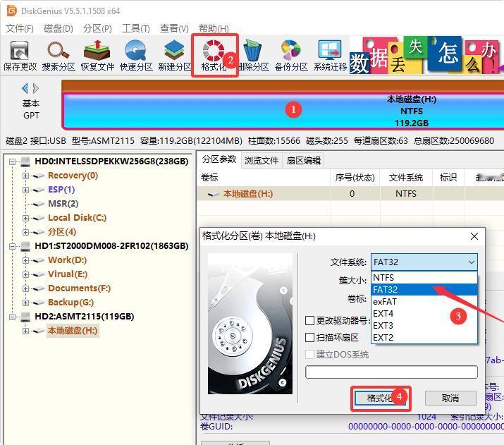Expand the 分区(4) tree node
This screenshot has width=504, height=445.
pos(25,232)
